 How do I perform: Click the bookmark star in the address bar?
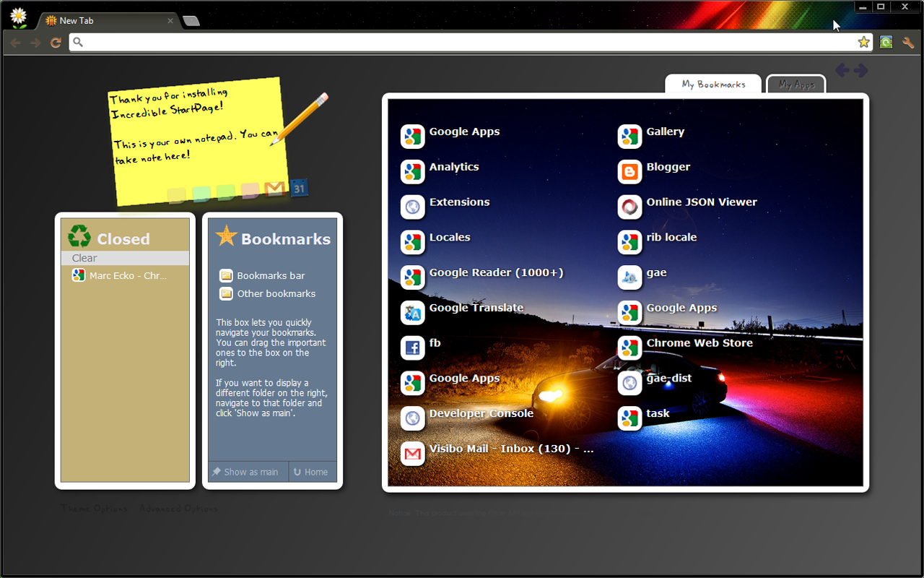pyautogui.click(x=863, y=42)
